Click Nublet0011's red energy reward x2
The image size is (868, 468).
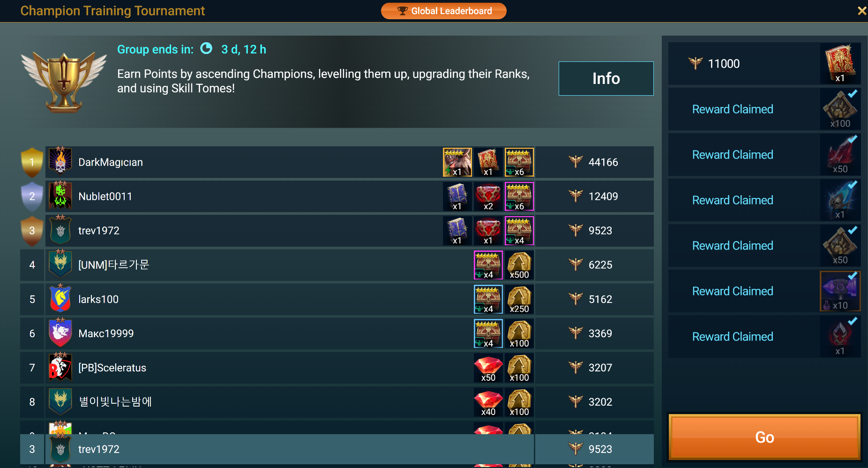[x=488, y=196]
